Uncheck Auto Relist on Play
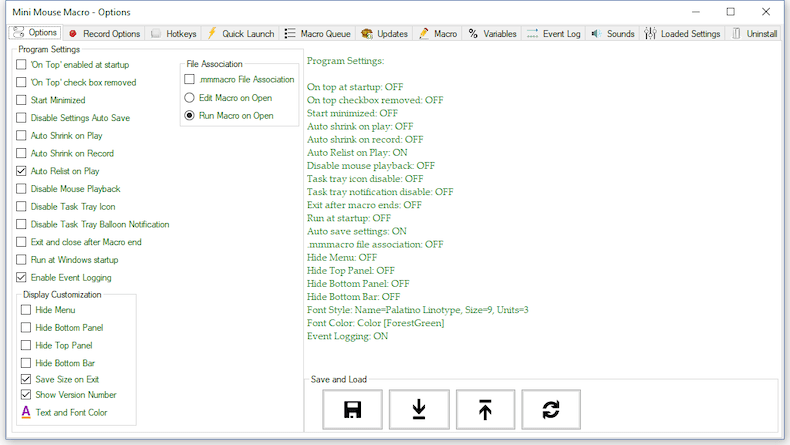Viewport: 790px width, 445px height. pos(21,171)
